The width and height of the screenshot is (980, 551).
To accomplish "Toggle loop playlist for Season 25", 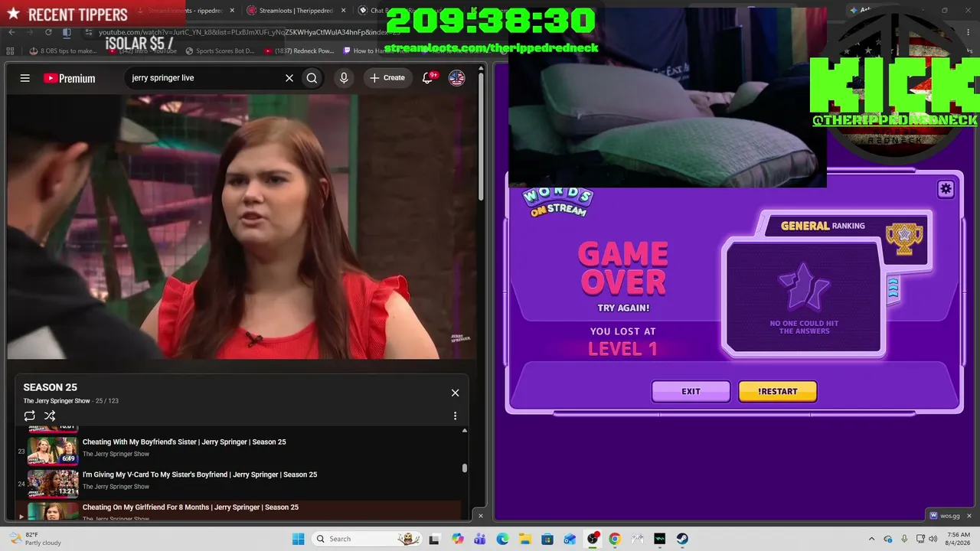I will click(x=30, y=416).
